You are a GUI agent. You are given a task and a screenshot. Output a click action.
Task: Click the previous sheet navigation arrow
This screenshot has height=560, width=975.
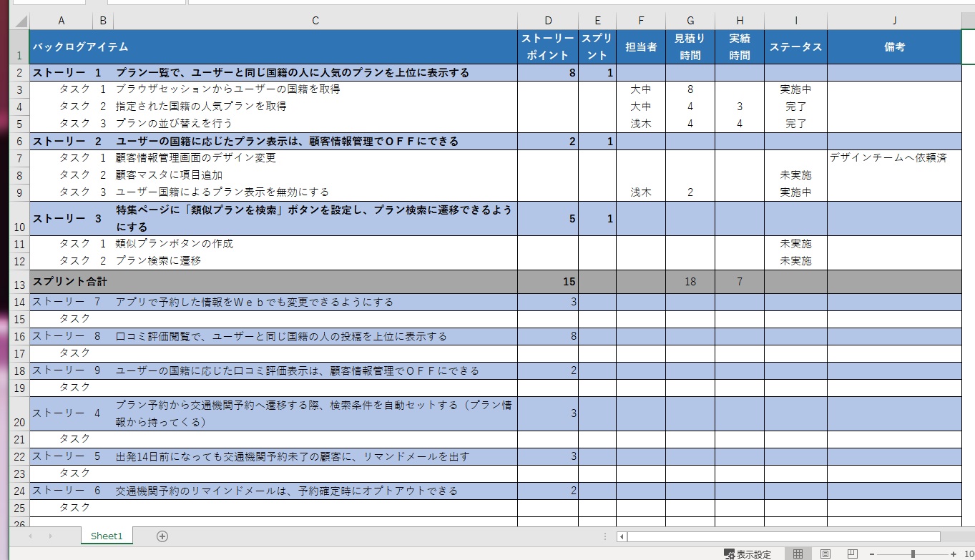pos(30,536)
